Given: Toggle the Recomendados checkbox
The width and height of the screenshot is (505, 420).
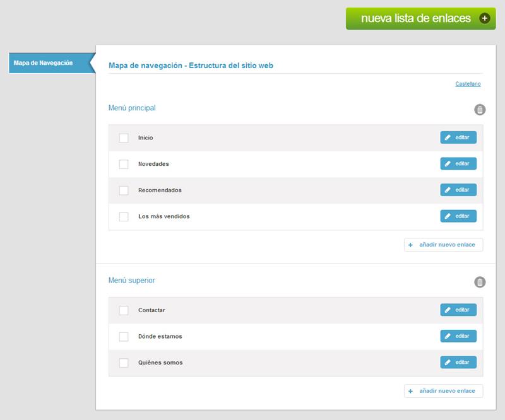Looking at the screenshot, I should pos(124,190).
